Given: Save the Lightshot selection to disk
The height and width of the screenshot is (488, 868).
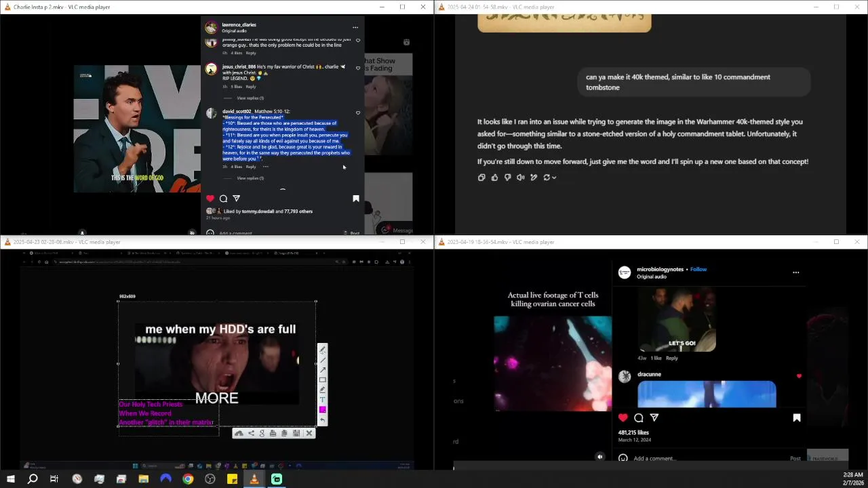Looking at the screenshot, I should (x=296, y=433).
